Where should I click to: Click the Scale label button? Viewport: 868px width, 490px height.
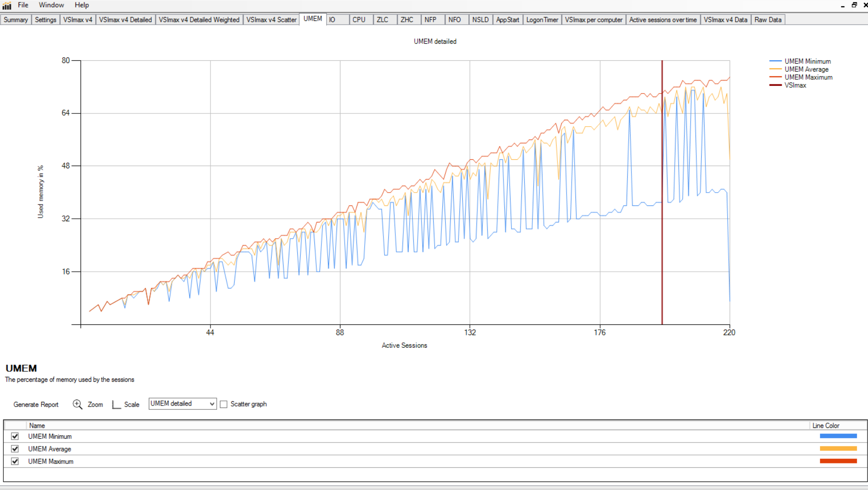[x=132, y=405]
